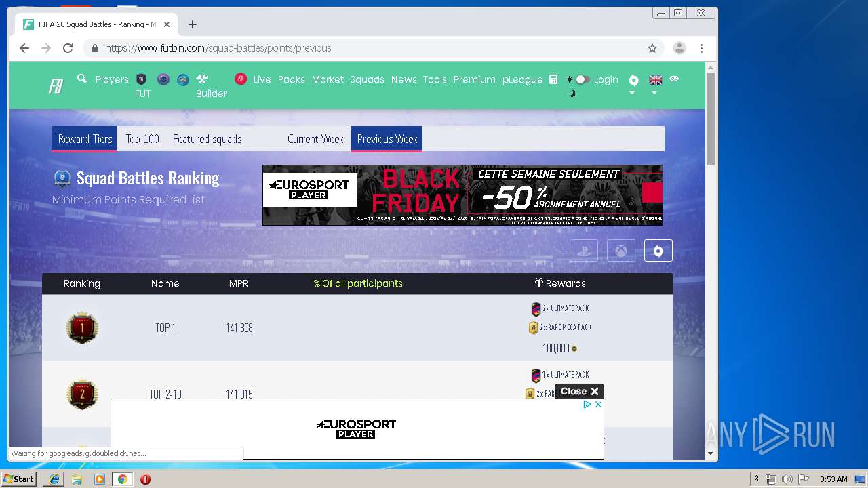The image size is (868, 488).
Task: Switch to Top 100 tab
Action: click(142, 139)
